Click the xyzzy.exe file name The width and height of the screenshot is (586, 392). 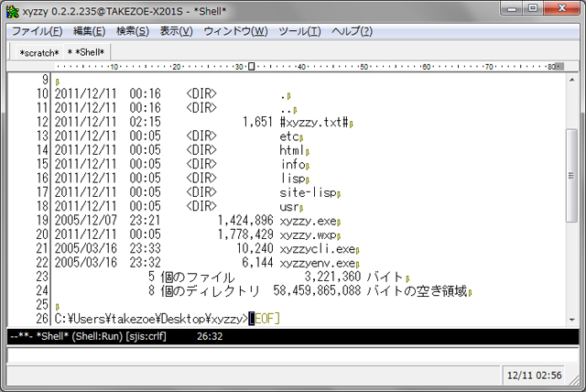309,221
